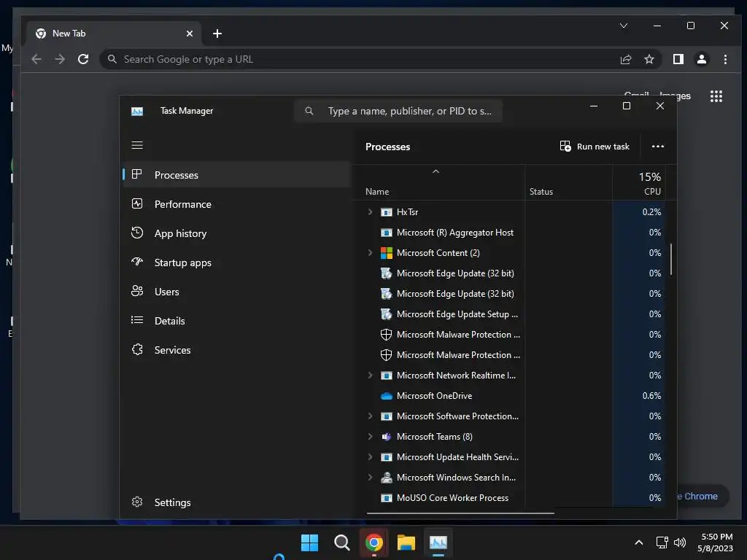Open Task Manager hamburger navigation menu
Image resolution: width=747 pixels, height=560 pixels.
pyautogui.click(x=136, y=145)
